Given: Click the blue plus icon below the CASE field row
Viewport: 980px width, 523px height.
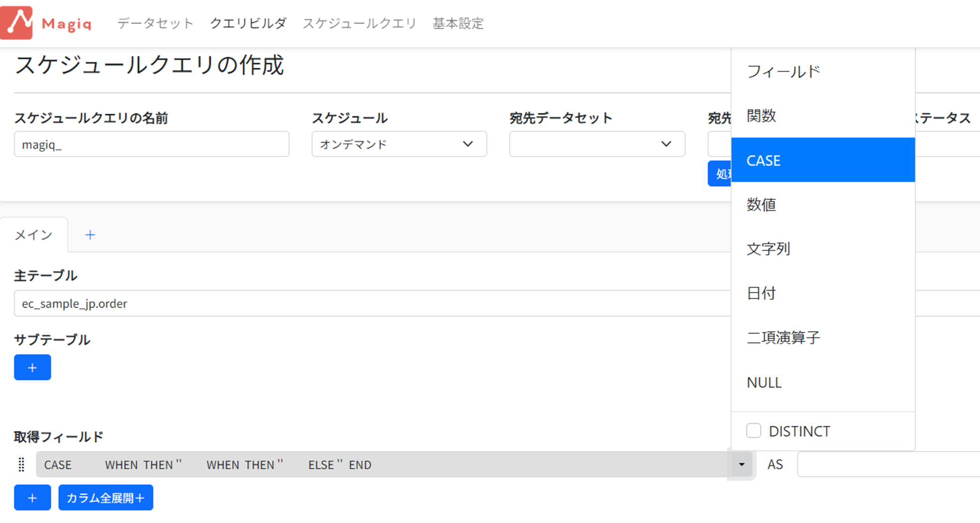Looking at the screenshot, I should click(x=32, y=497).
